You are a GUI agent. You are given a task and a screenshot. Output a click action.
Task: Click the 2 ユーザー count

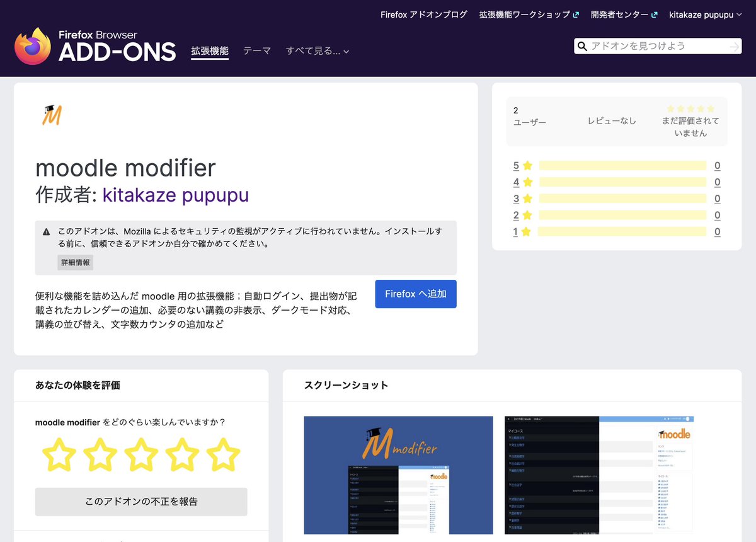(530, 116)
